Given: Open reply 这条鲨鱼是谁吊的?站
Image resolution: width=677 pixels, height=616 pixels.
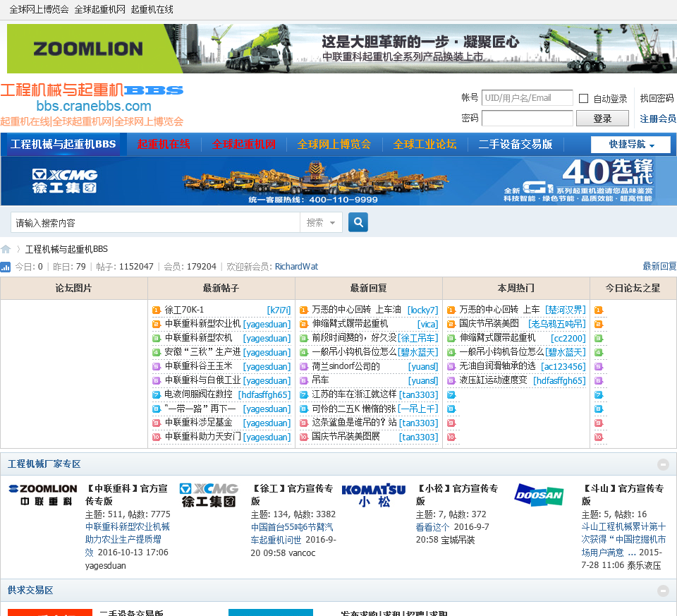Looking at the screenshot, I should point(354,423).
